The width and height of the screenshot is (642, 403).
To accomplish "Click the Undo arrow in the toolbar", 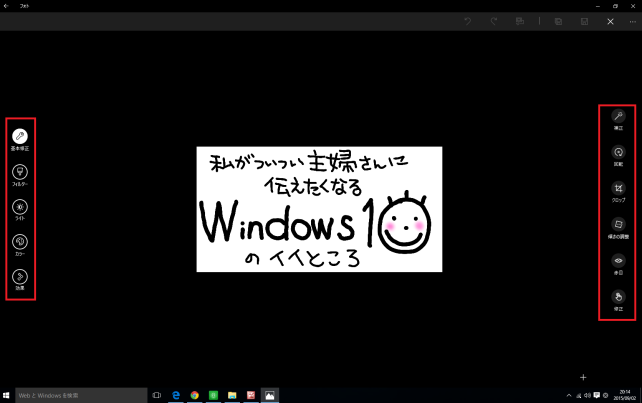I will click(x=468, y=21).
